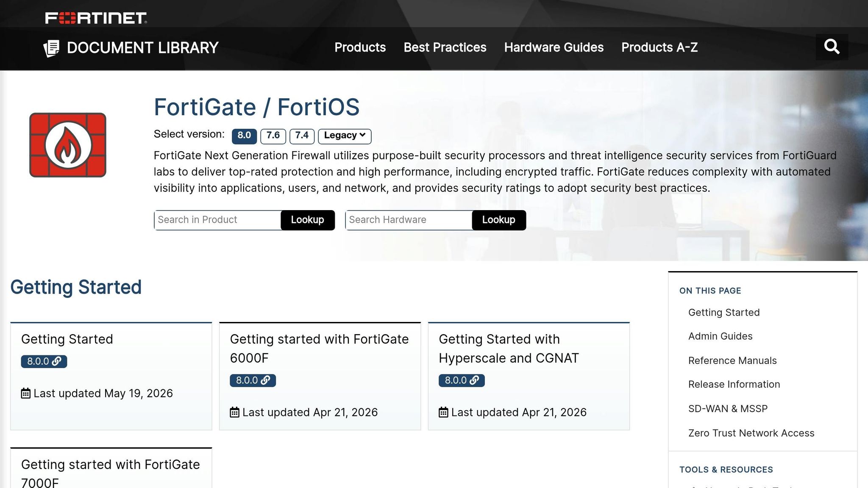
Task: Focus the Search Hardware field
Action: (x=409, y=220)
